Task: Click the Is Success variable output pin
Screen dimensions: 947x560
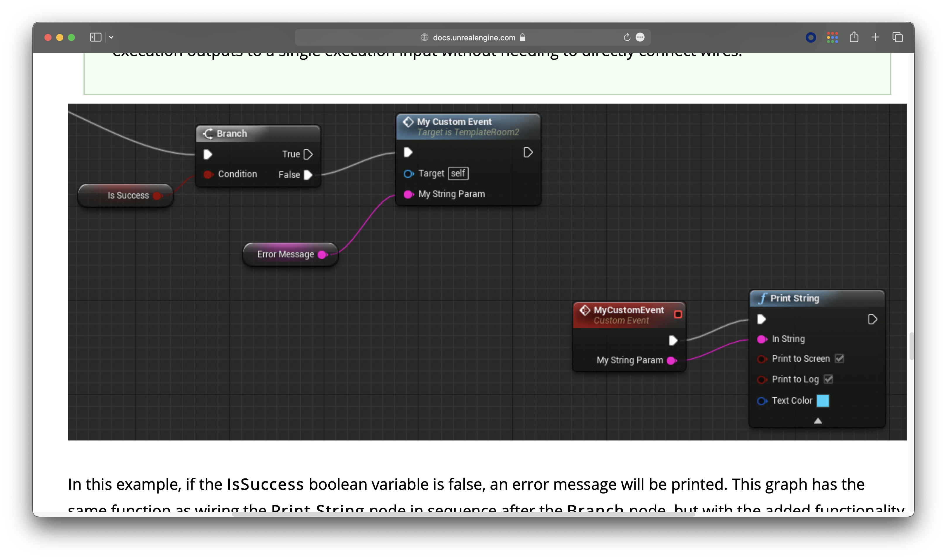Action: coord(158,195)
